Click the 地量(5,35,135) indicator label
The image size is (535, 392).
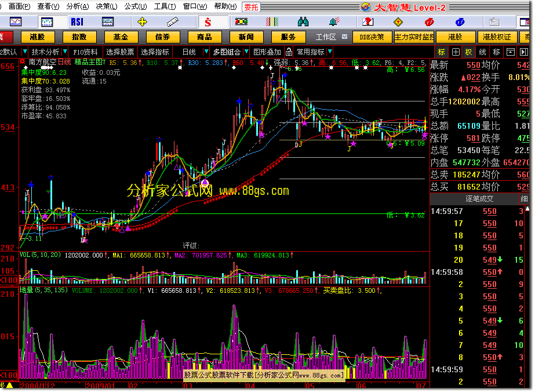43,290
